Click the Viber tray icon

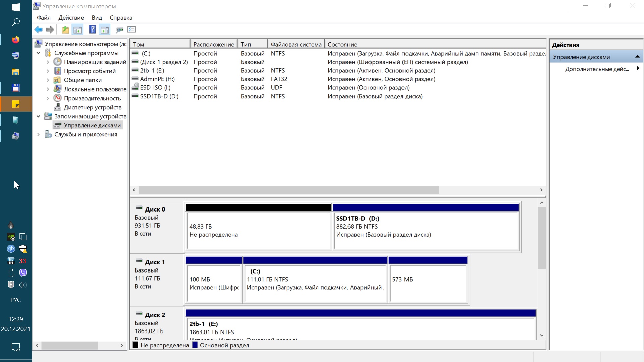(23, 273)
